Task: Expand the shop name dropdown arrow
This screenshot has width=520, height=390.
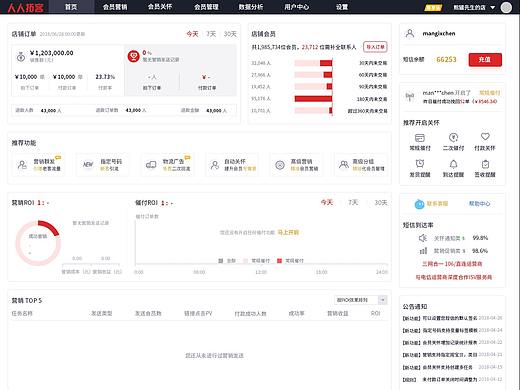Action: tap(493, 7)
